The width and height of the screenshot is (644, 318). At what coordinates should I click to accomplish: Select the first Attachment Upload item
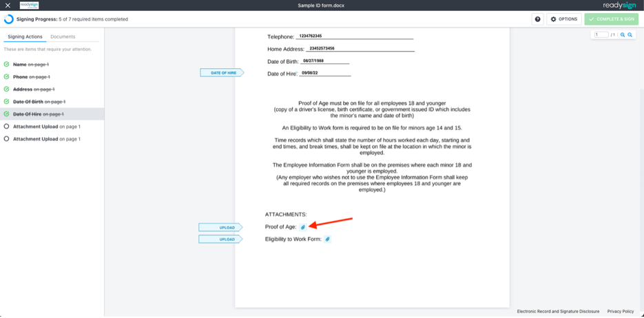click(x=52, y=127)
